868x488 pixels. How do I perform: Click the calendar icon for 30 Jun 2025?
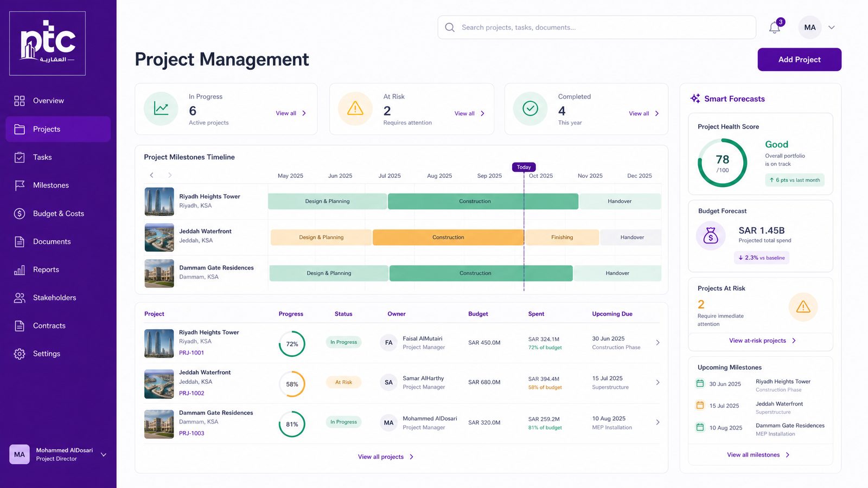tap(700, 383)
